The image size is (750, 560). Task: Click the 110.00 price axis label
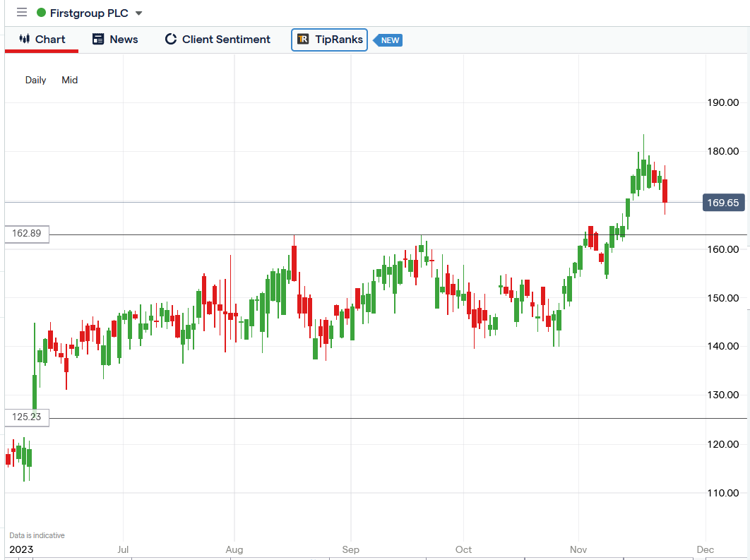722,493
